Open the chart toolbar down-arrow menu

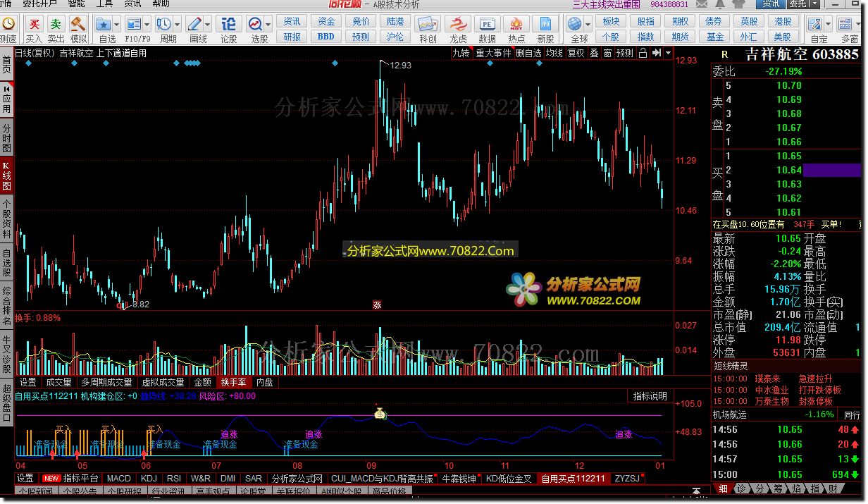pyautogui.click(x=668, y=53)
